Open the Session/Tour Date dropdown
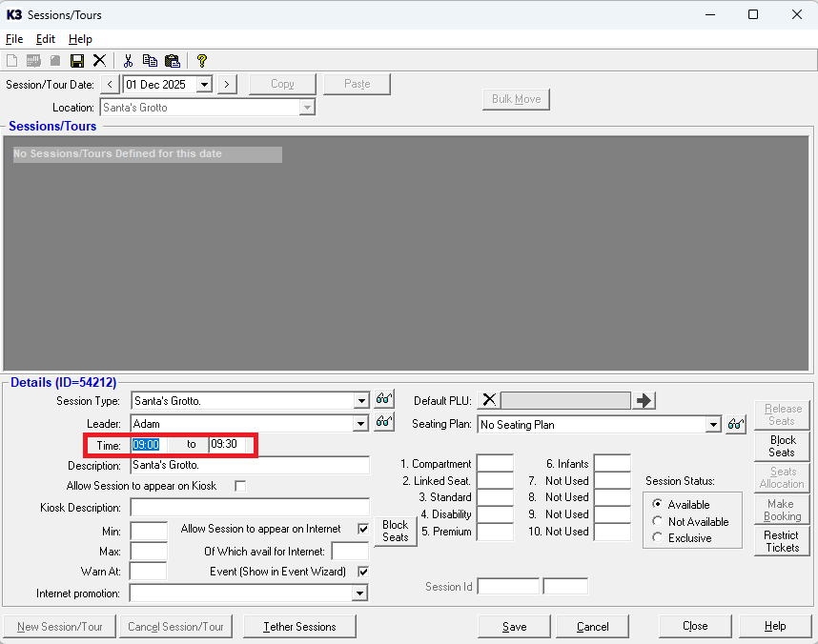 tap(204, 85)
